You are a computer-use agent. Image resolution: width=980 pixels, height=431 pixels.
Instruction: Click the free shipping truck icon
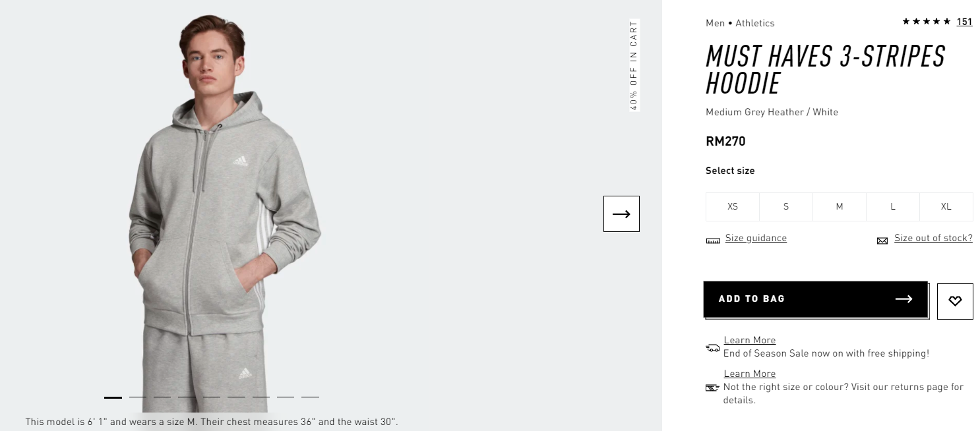[x=712, y=347]
